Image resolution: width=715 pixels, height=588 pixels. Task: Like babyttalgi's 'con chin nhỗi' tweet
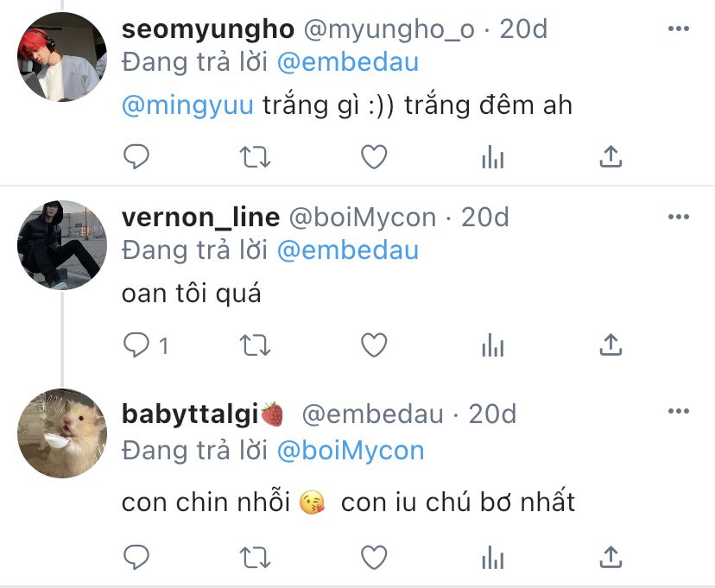[x=374, y=557]
